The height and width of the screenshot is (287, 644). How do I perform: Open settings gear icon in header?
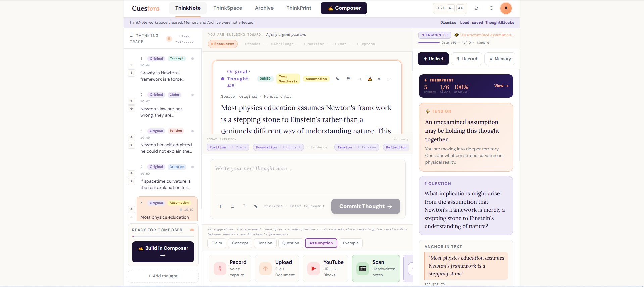pyautogui.click(x=491, y=8)
